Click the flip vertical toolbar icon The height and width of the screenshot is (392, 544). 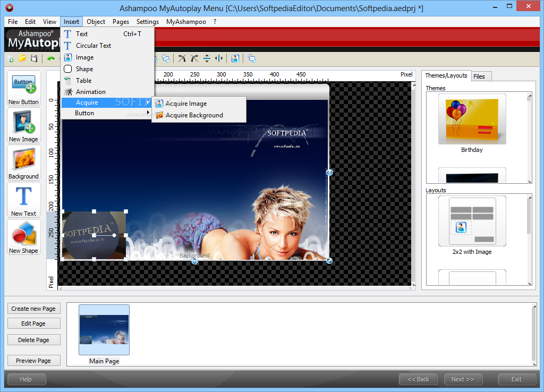pos(207,58)
